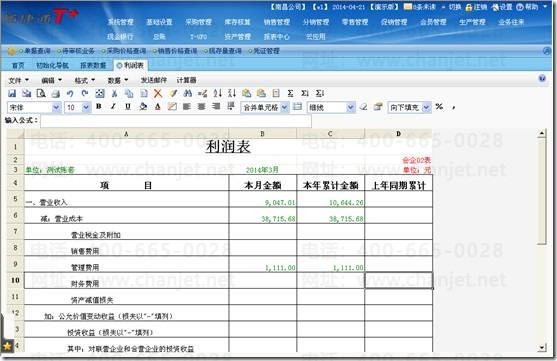
Task: Click the print preview icon
Action: coord(41,93)
